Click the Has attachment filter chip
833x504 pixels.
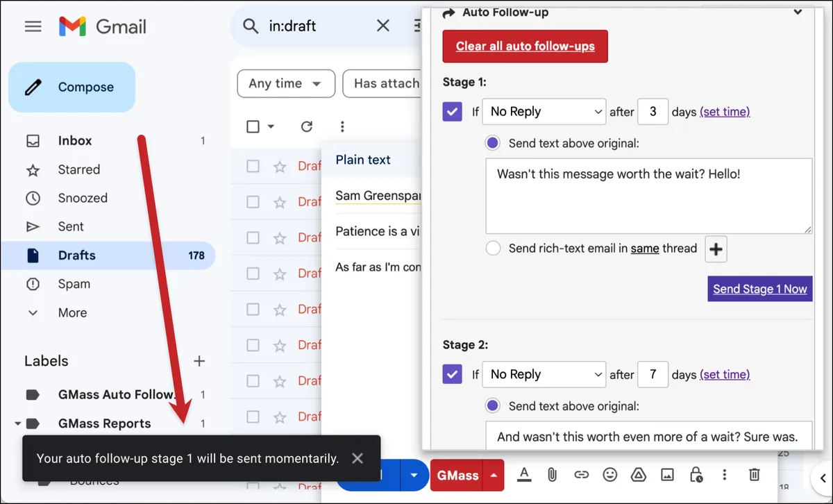click(382, 83)
